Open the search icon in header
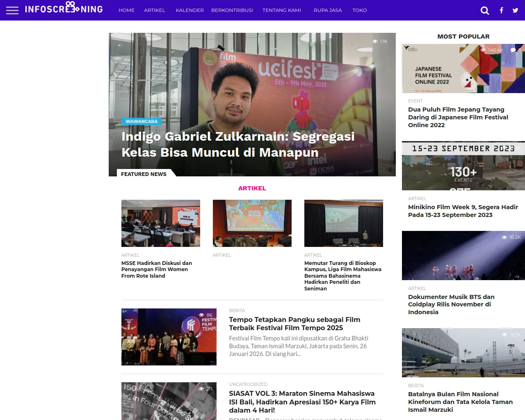This screenshot has height=420, width=525. 485,10
